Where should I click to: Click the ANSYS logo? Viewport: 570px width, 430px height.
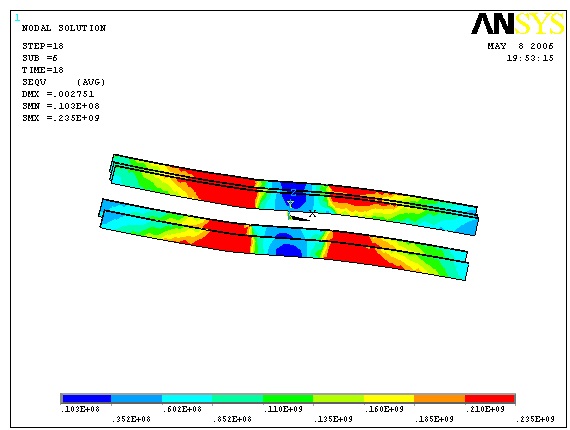click(517, 23)
